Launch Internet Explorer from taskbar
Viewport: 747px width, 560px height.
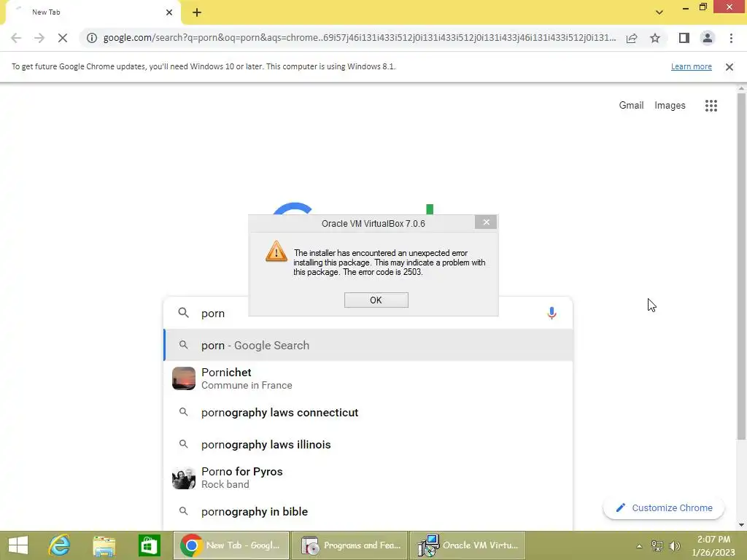60,545
